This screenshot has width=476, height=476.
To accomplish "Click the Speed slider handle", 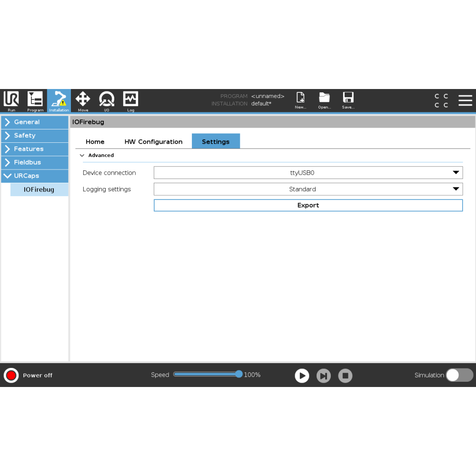I will [x=239, y=374].
